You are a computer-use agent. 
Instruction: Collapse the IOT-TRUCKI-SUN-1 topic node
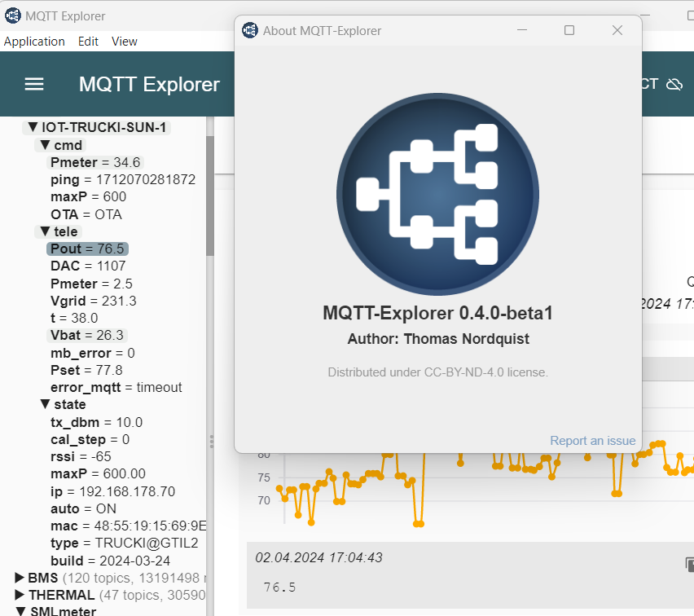(33, 127)
